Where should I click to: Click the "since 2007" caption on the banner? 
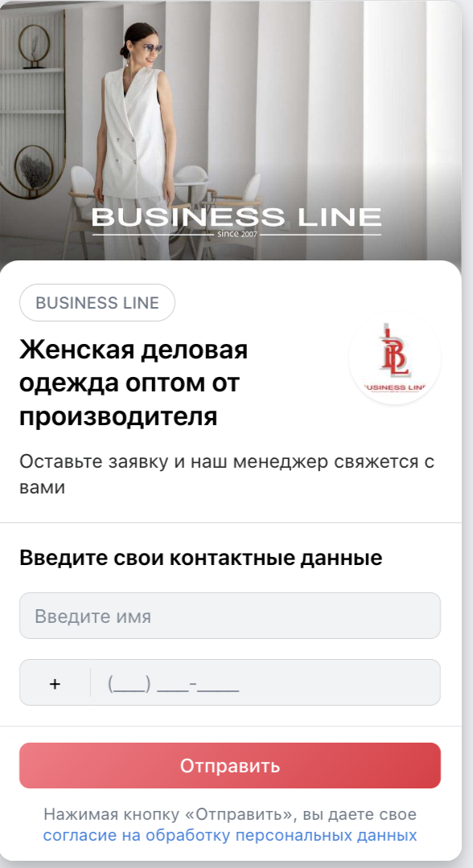(237, 234)
